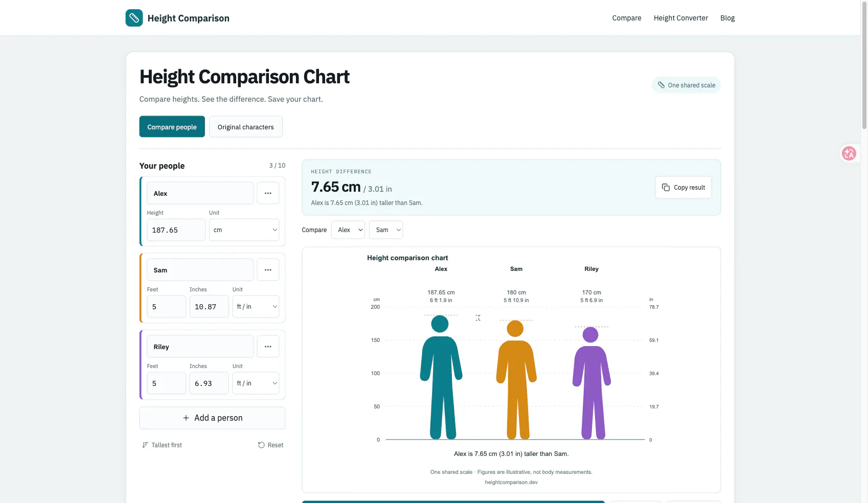Viewport: 868px width, 503px height.
Task: Click the 187.65 cm label above Alex
Action: click(441, 292)
